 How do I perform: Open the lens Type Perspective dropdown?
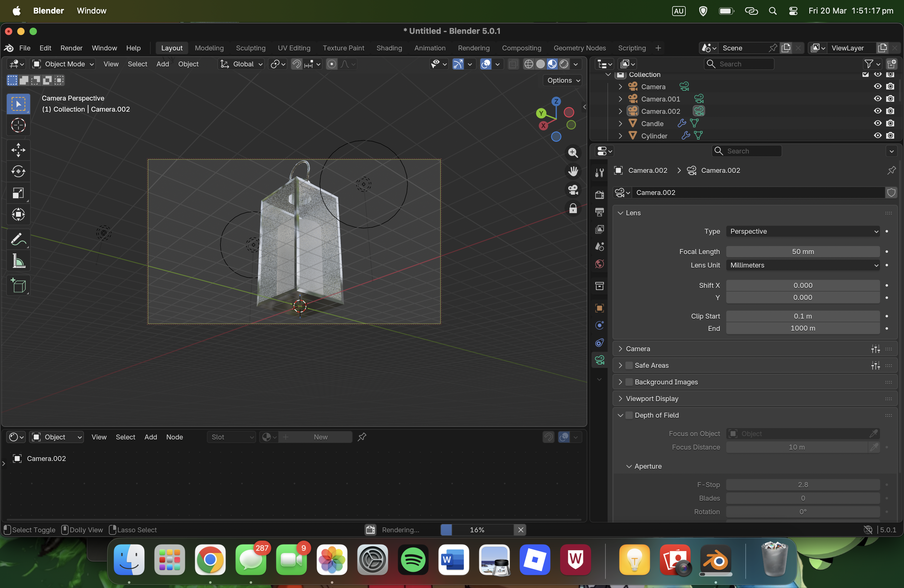point(803,231)
